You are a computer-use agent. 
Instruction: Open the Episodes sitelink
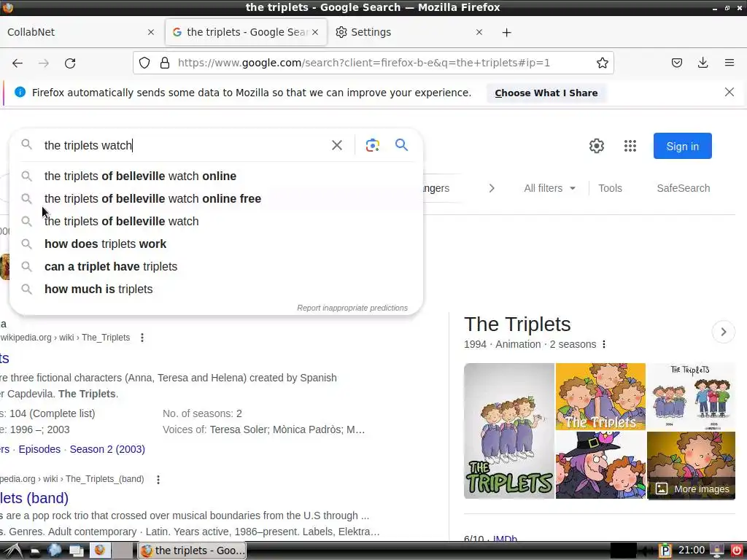[39, 449]
